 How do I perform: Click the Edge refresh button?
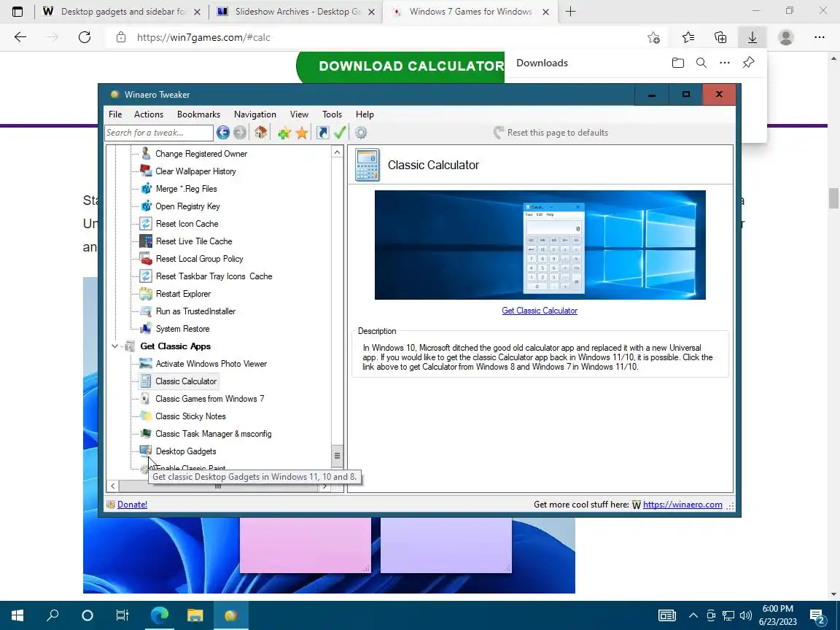click(x=85, y=37)
